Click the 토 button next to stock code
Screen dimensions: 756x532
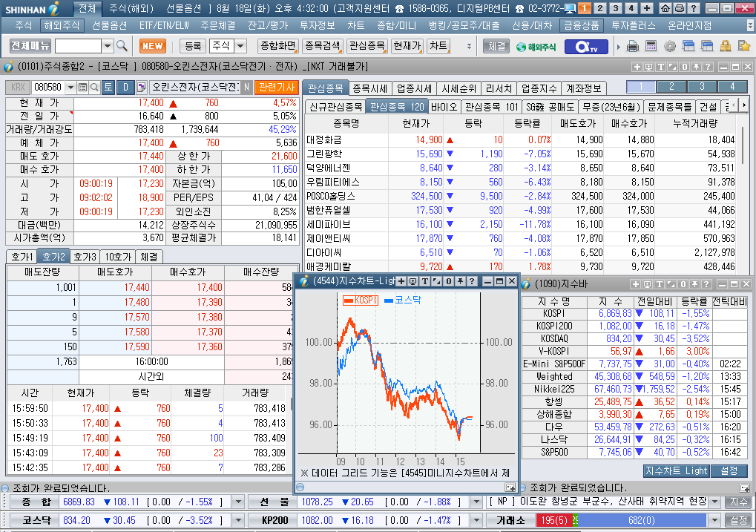[x=108, y=88]
